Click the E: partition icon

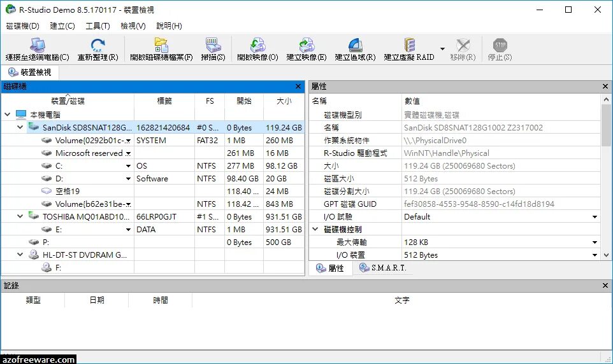click(47, 229)
